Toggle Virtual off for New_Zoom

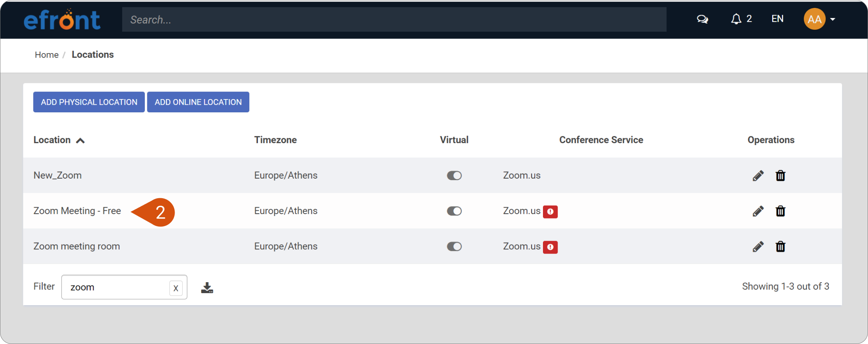(454, 175)
